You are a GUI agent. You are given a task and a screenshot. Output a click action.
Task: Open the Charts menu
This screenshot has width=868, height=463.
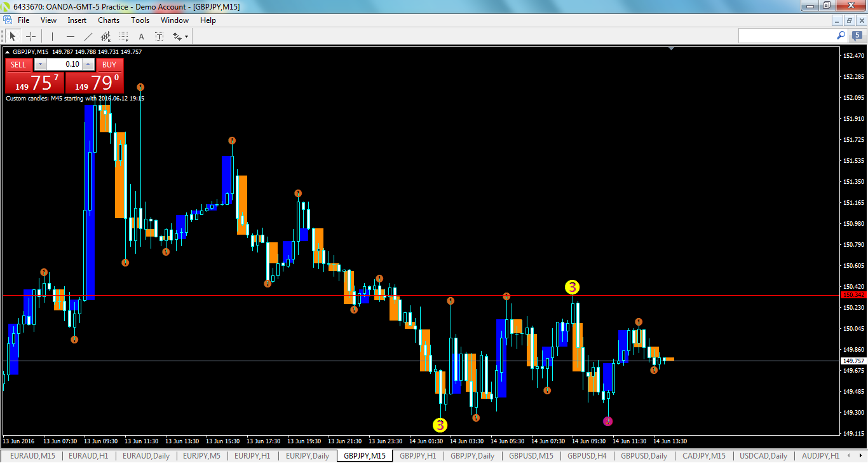tap(108, 20)
